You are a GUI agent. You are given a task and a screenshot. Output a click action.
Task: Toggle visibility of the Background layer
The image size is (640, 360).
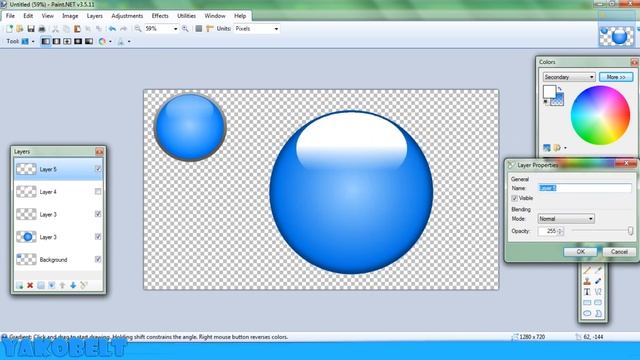coord(98,259)
